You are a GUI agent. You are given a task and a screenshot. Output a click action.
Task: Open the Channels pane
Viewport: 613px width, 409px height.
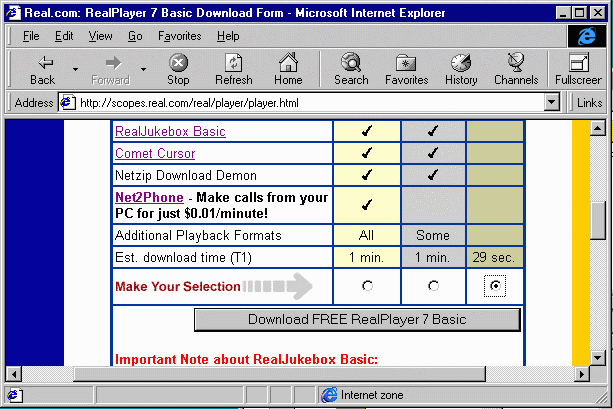click(516, 70)
